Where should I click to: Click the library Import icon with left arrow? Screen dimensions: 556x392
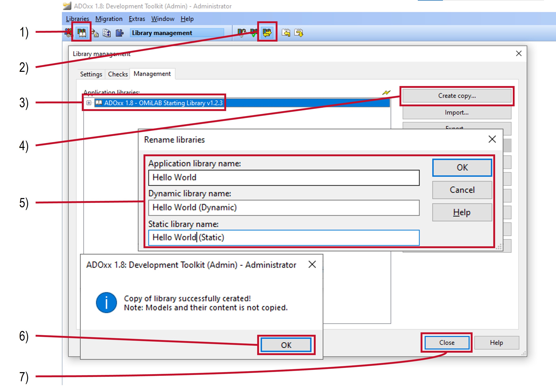click(286, 33)
